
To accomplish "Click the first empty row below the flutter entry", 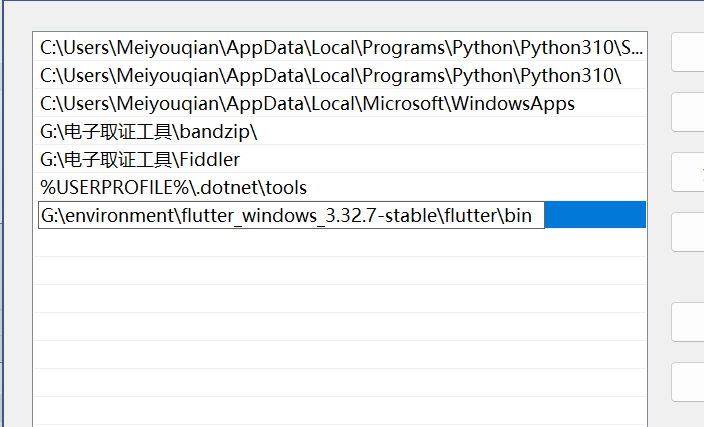I will click(x=340, y=243).
